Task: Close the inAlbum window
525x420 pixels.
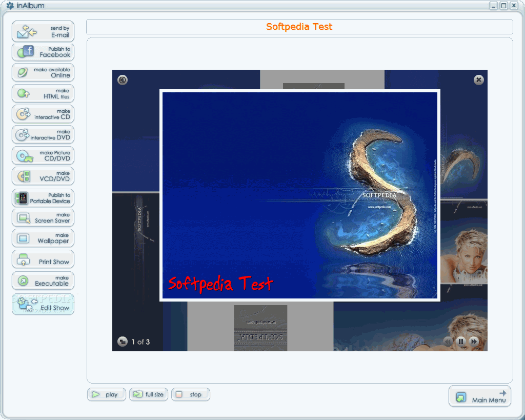Action: point(514,6)
